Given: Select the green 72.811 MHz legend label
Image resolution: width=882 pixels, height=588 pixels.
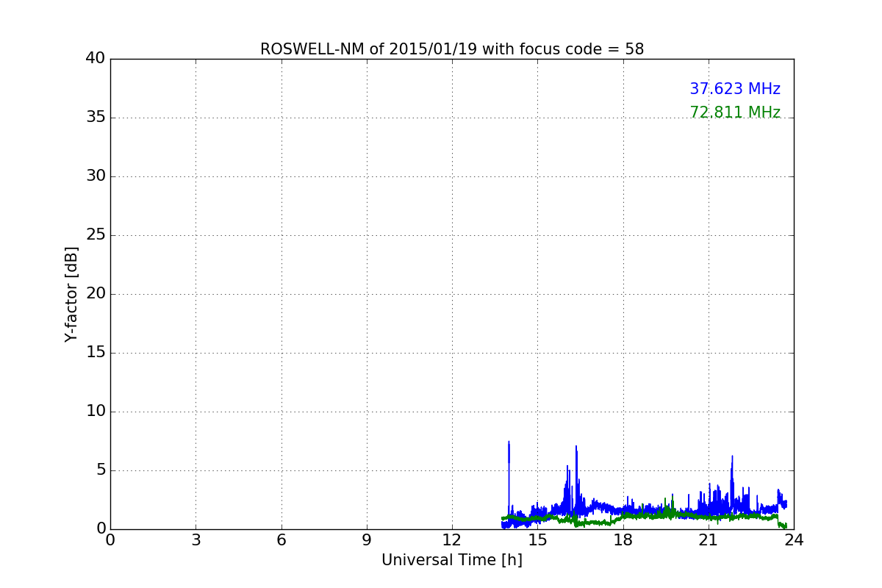Looking at the screenshot, I should point(735,112).
